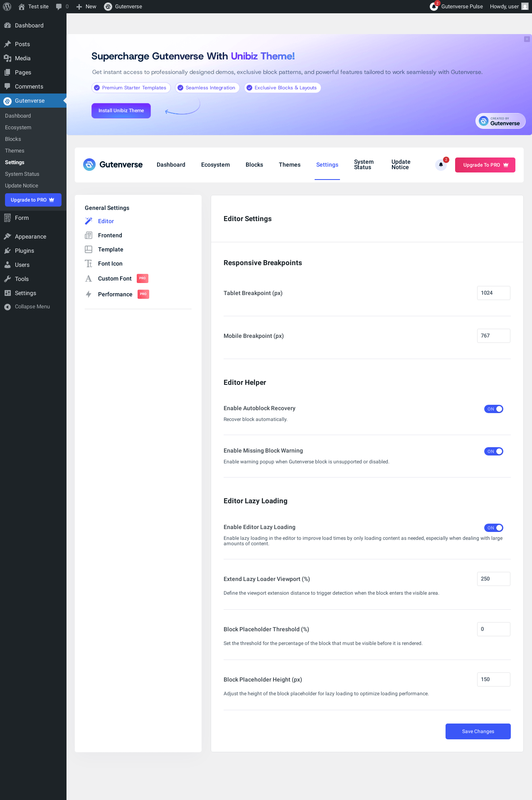Viewport: 532px width, 800px height.
Task: Click the Block Placeholder Threshold field
Action: (494, 629)
